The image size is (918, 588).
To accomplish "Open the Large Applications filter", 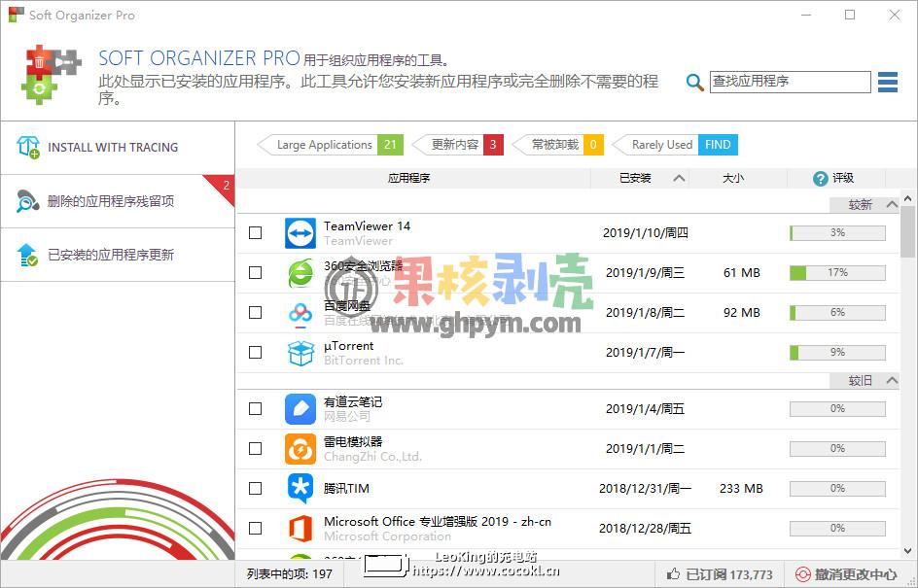I will click(331, 145).
